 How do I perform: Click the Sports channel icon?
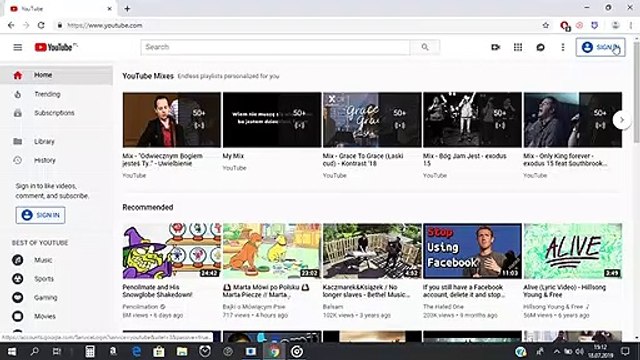pos(18,279)
